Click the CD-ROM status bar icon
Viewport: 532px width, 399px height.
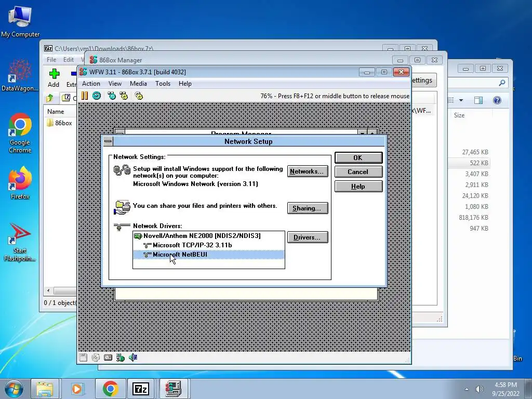click(96, 357)
